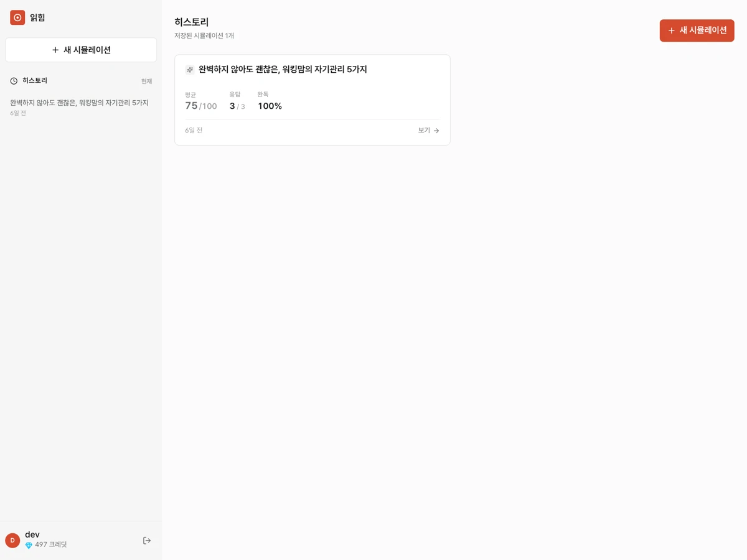Click the 완독 label on card
This screenshot has height=560, width=747.
263,95
